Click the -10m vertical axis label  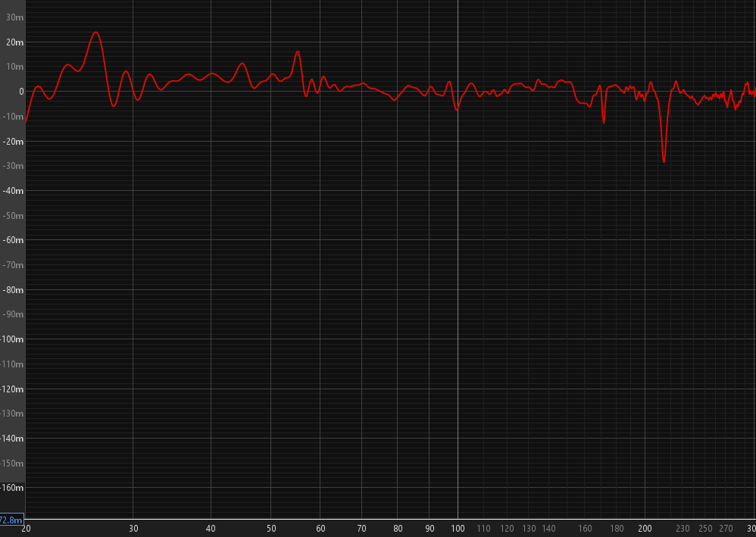click(13, 117)
